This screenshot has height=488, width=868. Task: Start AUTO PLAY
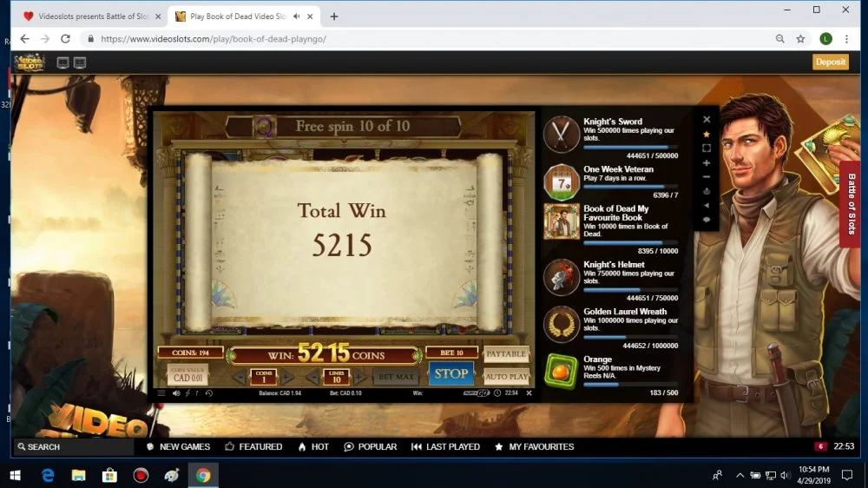[x=506, y=377]
